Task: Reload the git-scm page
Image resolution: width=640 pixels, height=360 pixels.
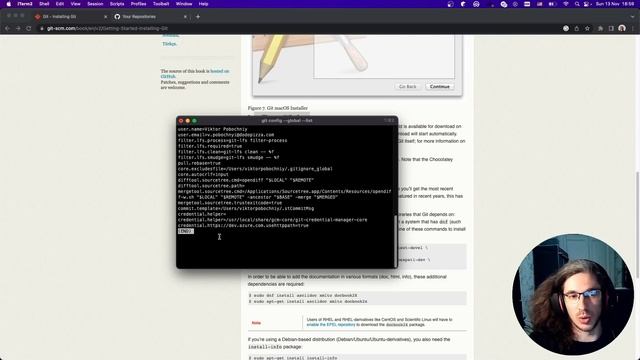Action: tap(29, 29)
